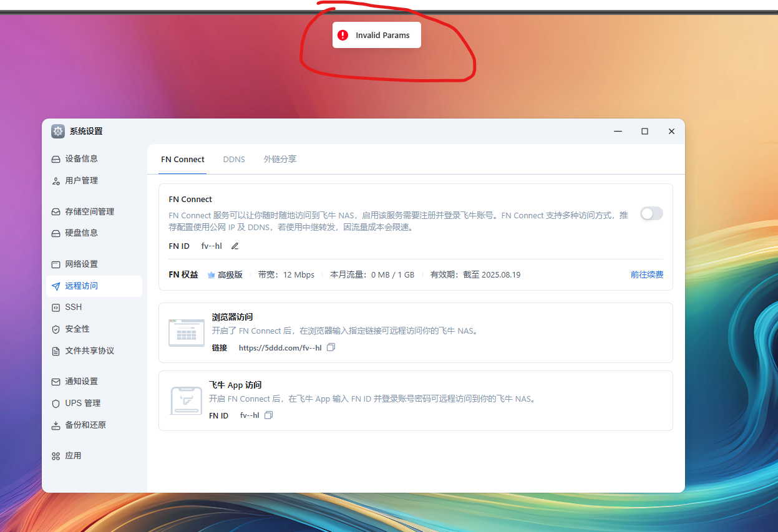Click the FN ID value under FN Connect

[x=212, y=246]
